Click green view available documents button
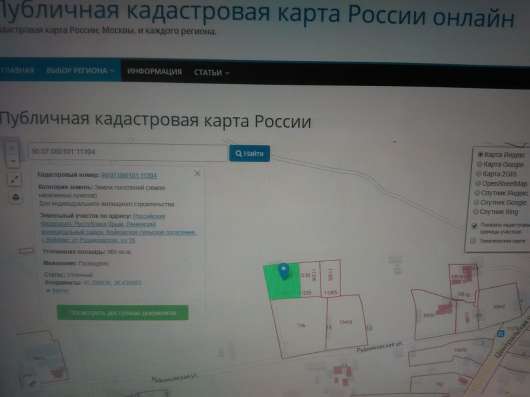 (x=123, y=313)
